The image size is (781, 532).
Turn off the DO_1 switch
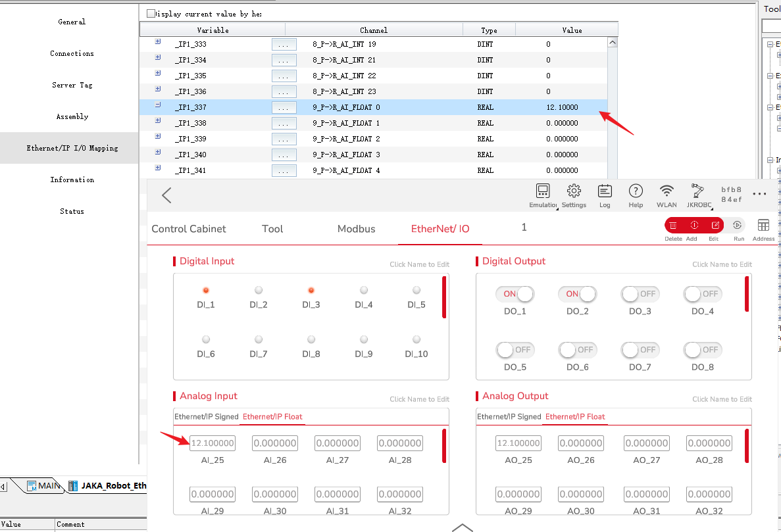[x=515, y=294]
